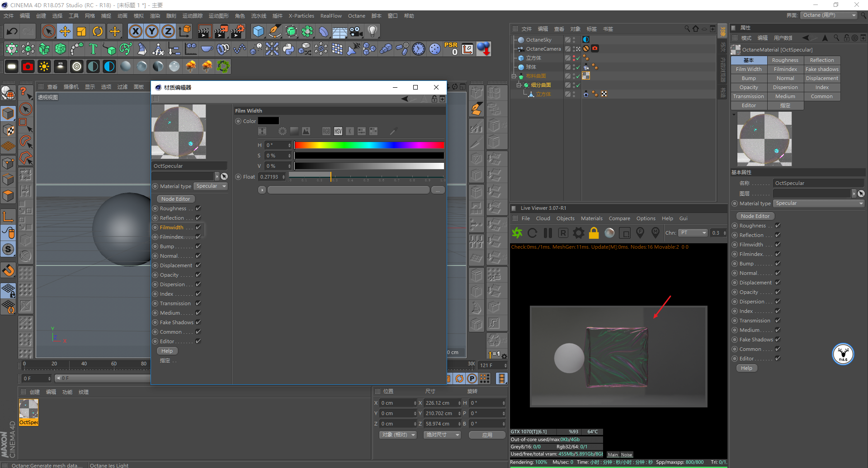Open the X-Particles menu
The image size is (868, 468).
pos(301,16)
